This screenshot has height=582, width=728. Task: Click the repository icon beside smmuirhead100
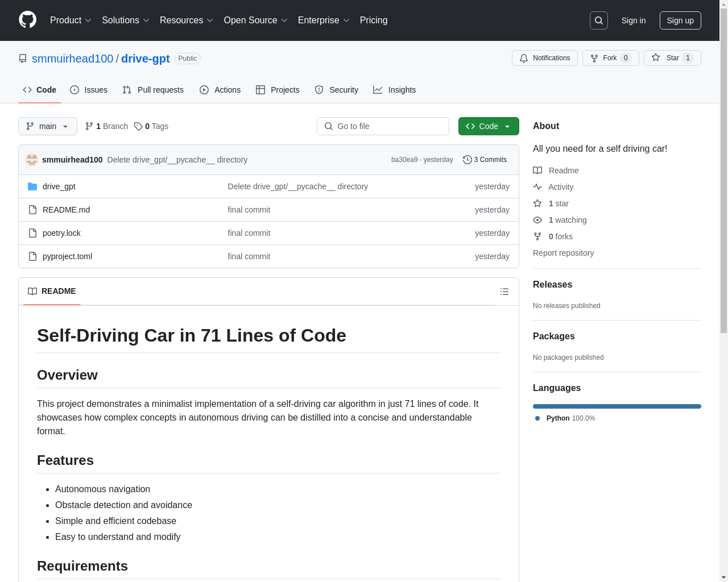(23, 59)
